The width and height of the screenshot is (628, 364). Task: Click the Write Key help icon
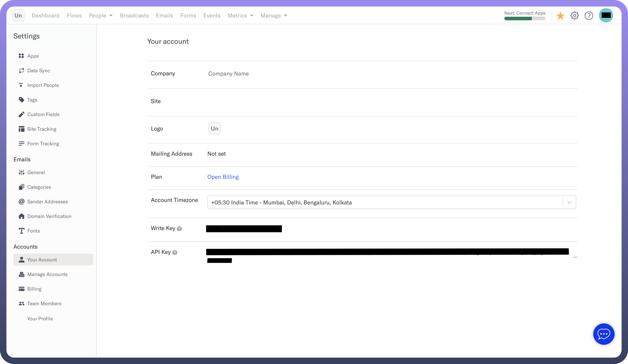tap(179, 229)
